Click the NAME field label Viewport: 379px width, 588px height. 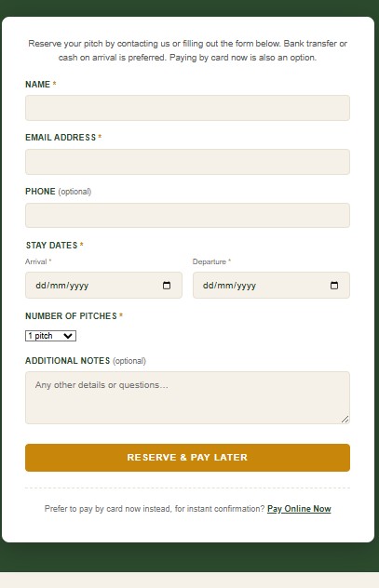37,85
